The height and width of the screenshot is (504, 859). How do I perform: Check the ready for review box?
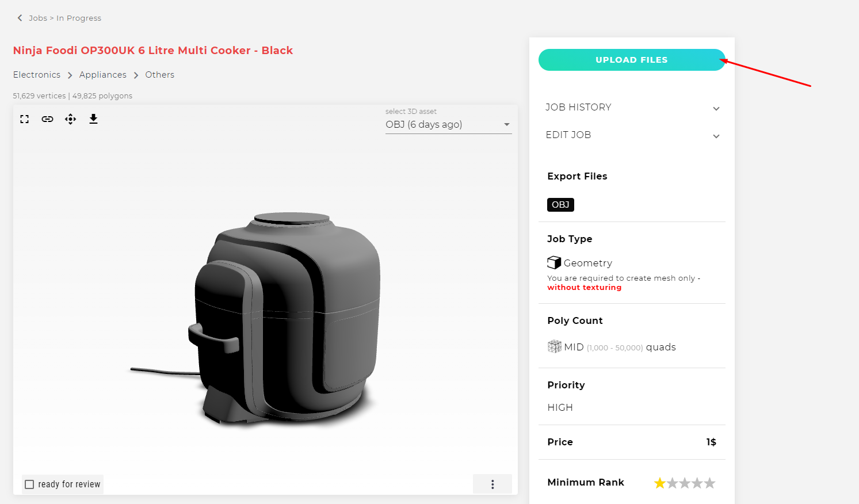pyautogui.click(x=29, y=484)
